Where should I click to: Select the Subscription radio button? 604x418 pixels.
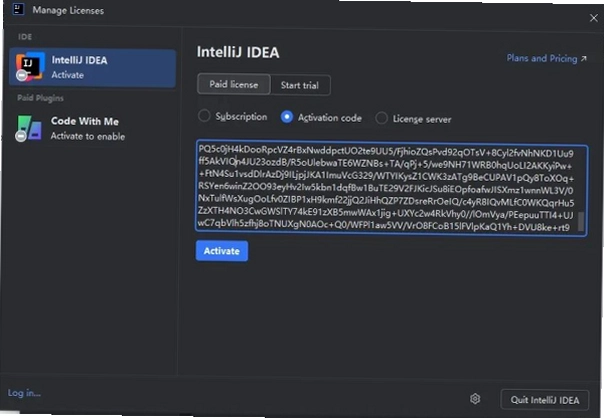pos(204,116)
